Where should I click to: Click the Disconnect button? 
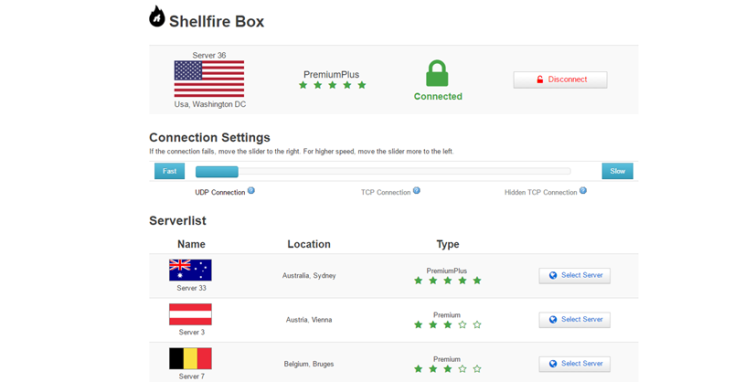pyautogui.click(x=560, y=79)
